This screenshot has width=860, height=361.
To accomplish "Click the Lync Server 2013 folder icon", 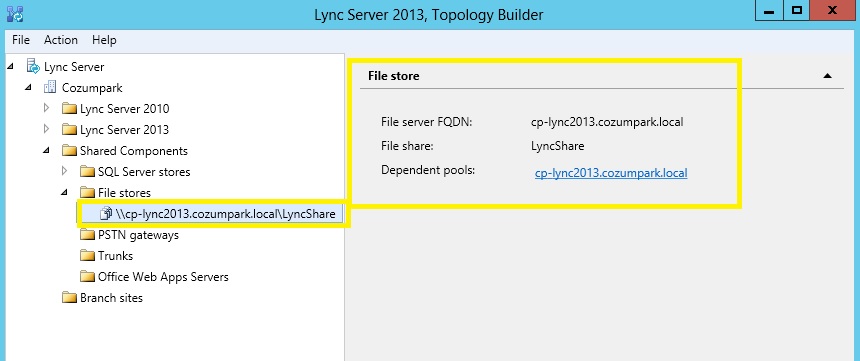I will pos(69,129).
